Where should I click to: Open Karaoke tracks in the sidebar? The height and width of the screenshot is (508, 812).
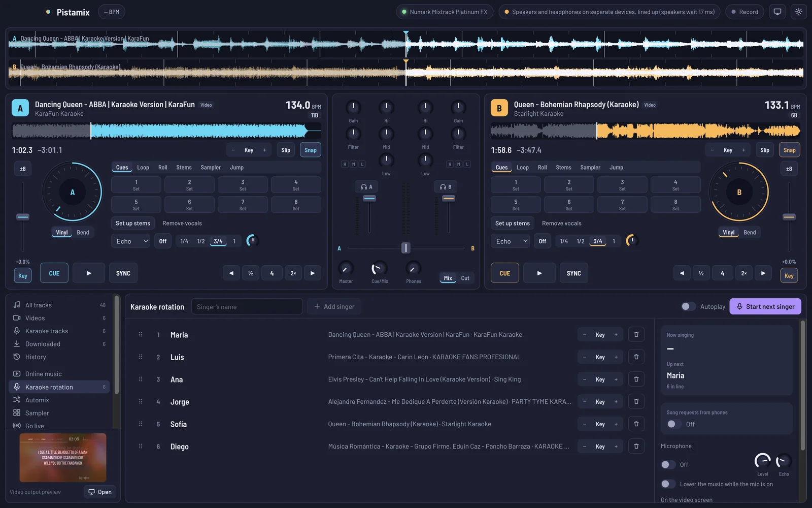coord(59,331)
